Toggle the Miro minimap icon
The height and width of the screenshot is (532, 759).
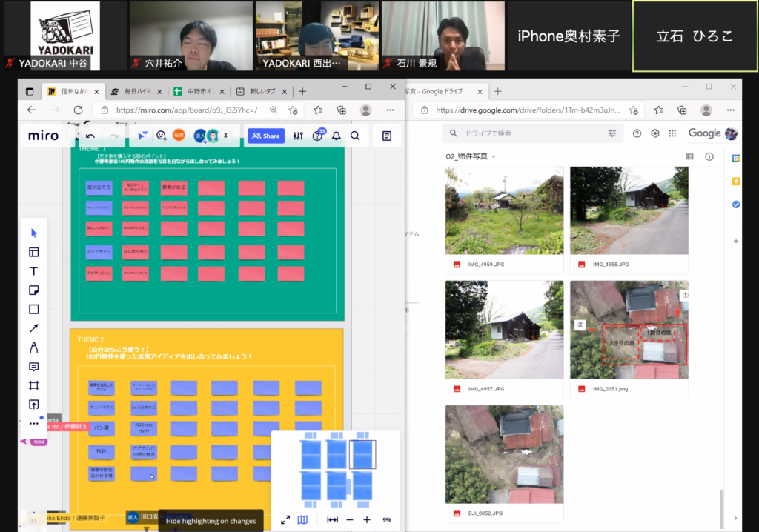[302, 520]
